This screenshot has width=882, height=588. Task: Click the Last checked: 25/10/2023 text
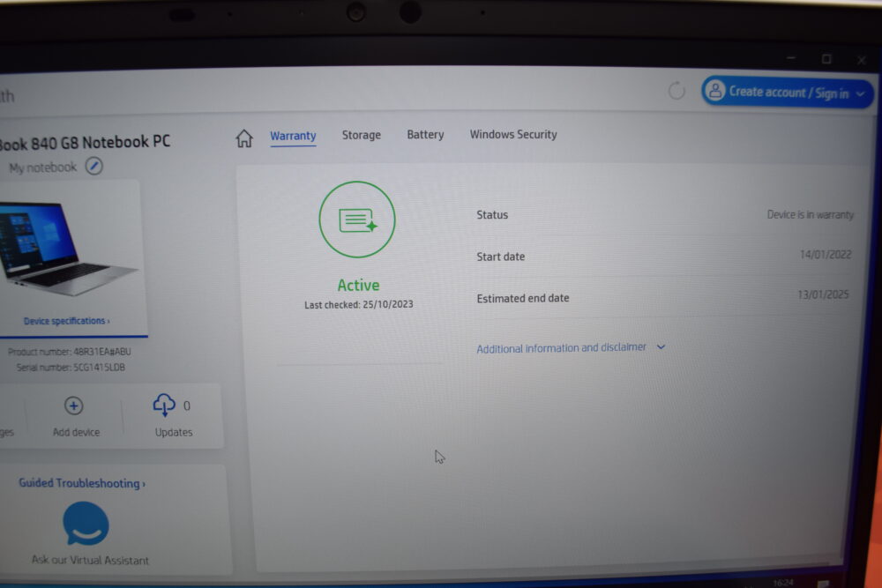359,304
